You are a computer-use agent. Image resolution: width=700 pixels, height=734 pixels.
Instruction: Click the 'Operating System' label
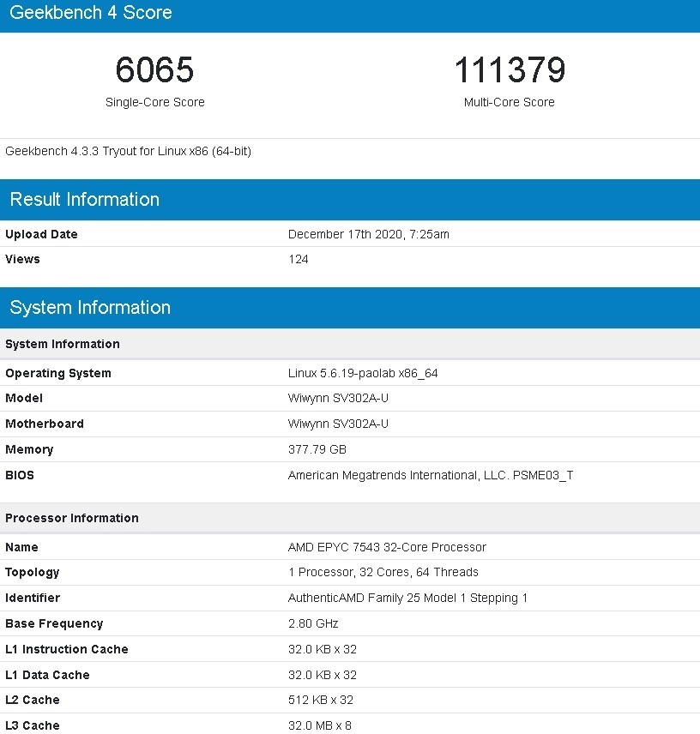[58, 373]
